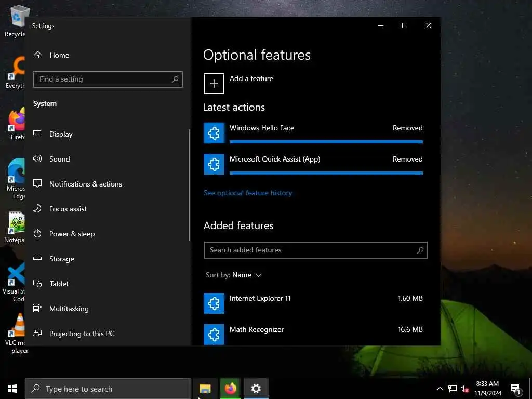Screen dimensions: 532x399
Task: Click the Multitasking icon in sidebar
Action: [37, 308]
